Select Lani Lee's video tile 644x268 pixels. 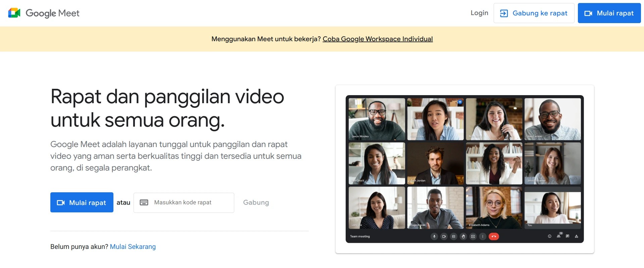377,208
